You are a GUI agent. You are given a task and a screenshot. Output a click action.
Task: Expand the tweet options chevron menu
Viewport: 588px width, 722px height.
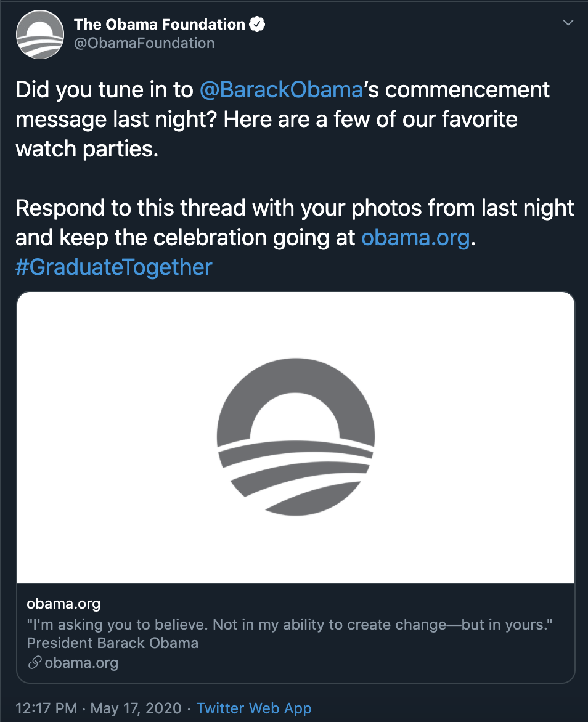point(568,22)
